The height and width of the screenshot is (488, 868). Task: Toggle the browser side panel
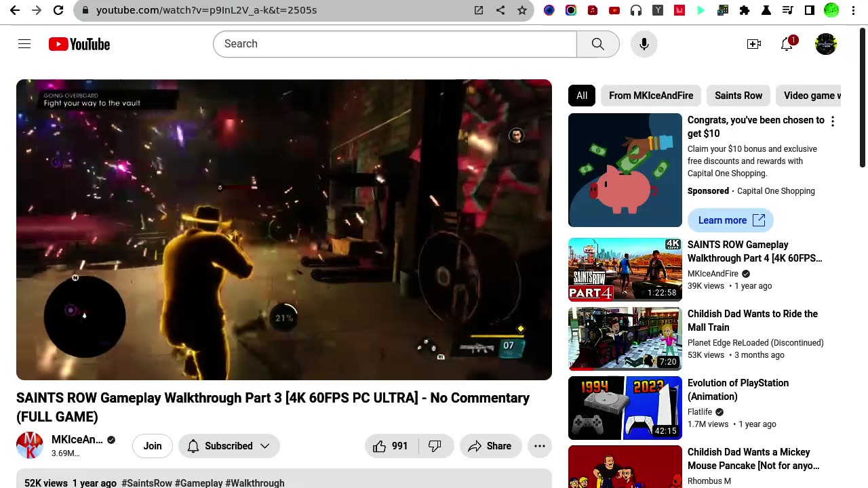point(810,10)
